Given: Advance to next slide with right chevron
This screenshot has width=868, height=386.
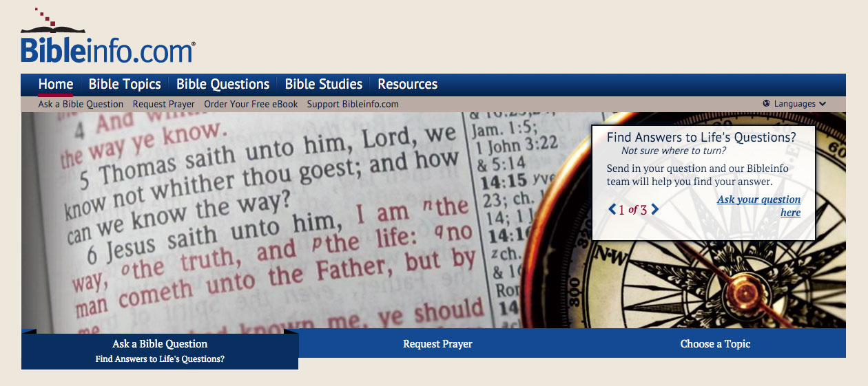Looking at the screenshot, I should 655,209.
